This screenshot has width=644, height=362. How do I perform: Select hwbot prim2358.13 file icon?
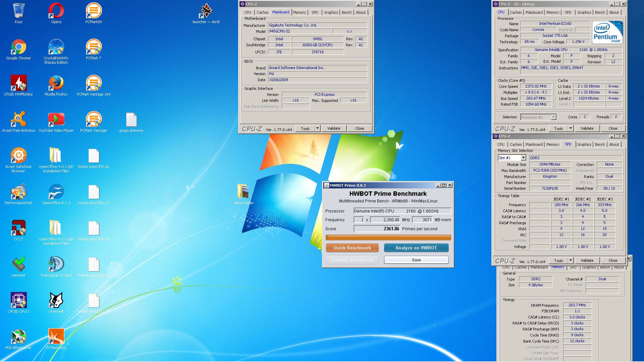tap(94, 231)
